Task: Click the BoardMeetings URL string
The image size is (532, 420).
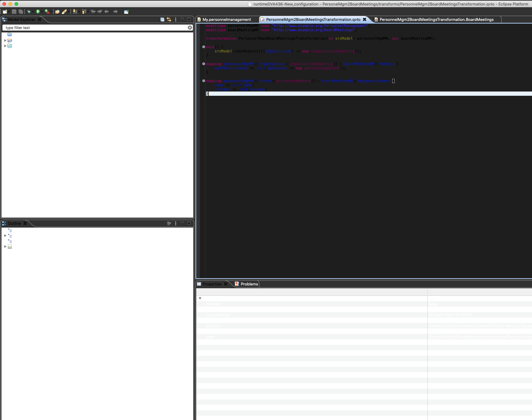Action: [314, 30]
